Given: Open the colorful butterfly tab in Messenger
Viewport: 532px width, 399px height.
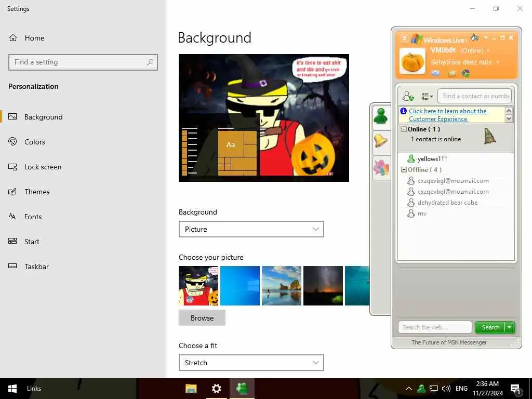Looking at the screenshot, I should tap(381, 168).
